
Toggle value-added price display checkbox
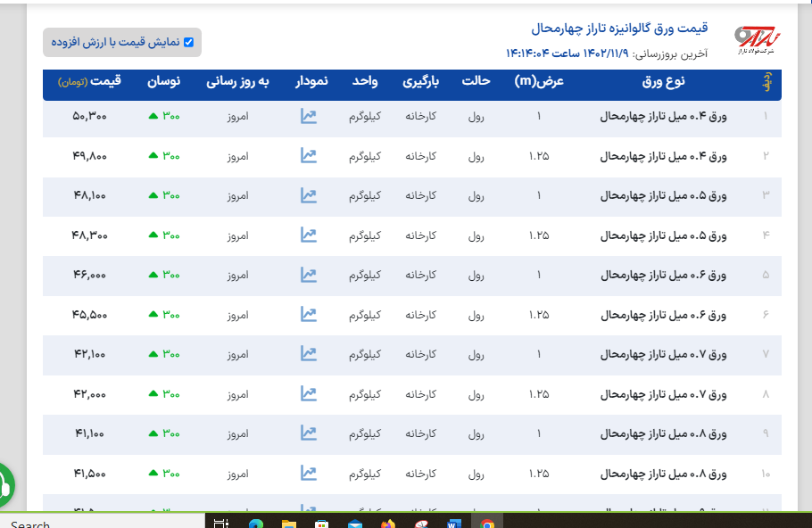click(188, 42)
